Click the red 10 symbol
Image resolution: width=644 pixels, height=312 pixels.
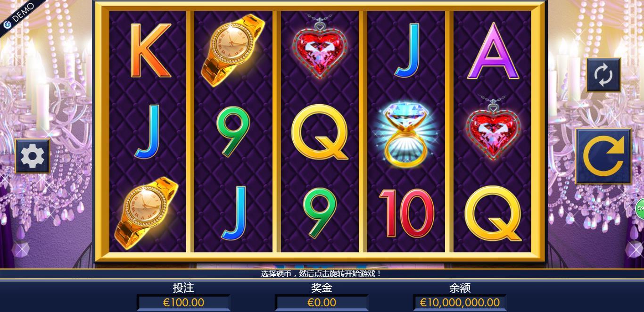(x=406, y=213)
